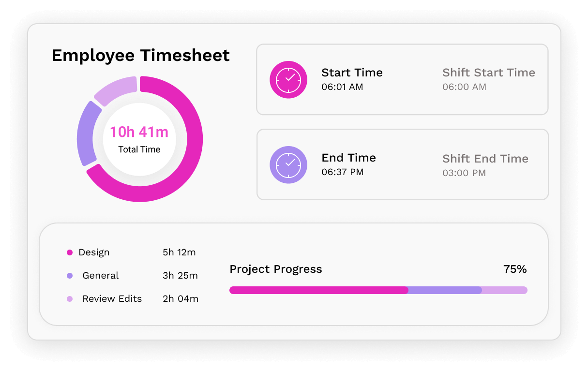Click the purple End Time clock icon
Image resolution: width=588 pixels, height=371 pixels.
coord(288,165)
